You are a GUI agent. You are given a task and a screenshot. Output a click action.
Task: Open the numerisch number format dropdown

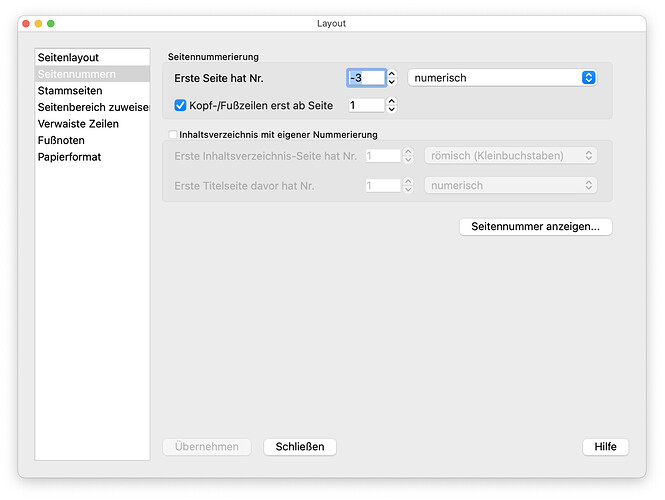[503, 78]
